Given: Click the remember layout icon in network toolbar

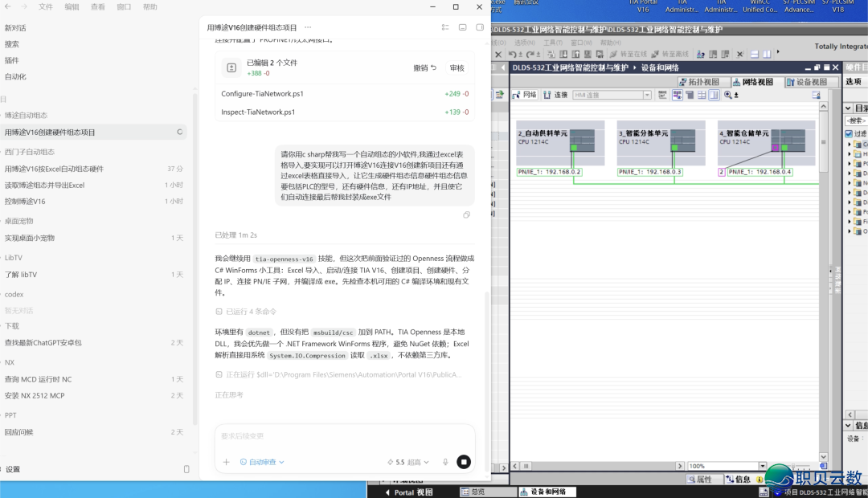Looking at the screenshot, I should pos(816,95).
